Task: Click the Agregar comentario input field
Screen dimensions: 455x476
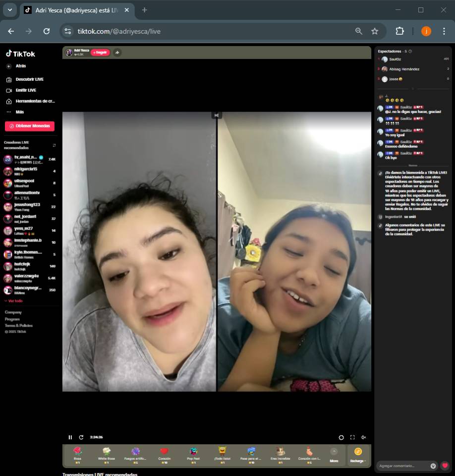Action: click(x=402, y=466)
